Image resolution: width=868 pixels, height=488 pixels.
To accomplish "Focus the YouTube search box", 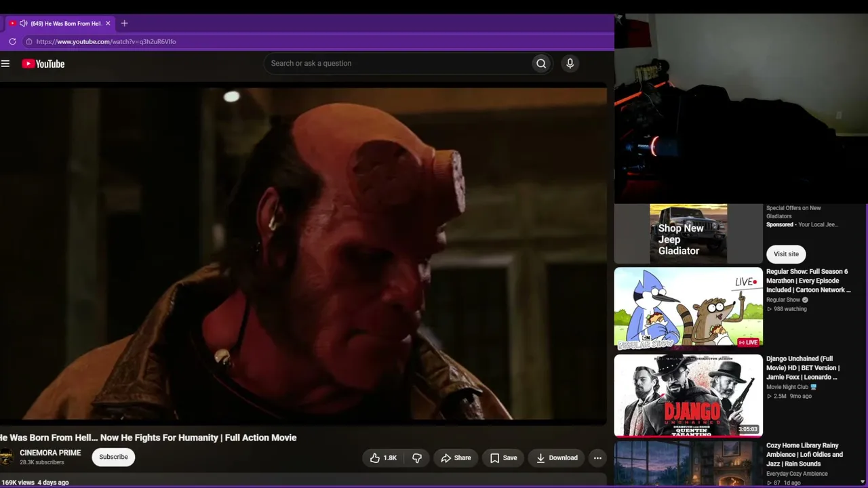I will 397,64.
